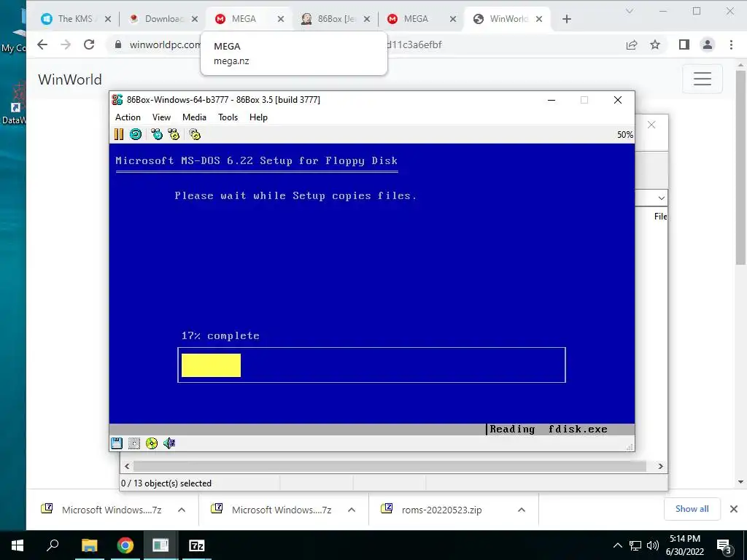Click the 0 / 13 object(s) selected status text
The height and width of the screenshot is (560, 747).
166,483
